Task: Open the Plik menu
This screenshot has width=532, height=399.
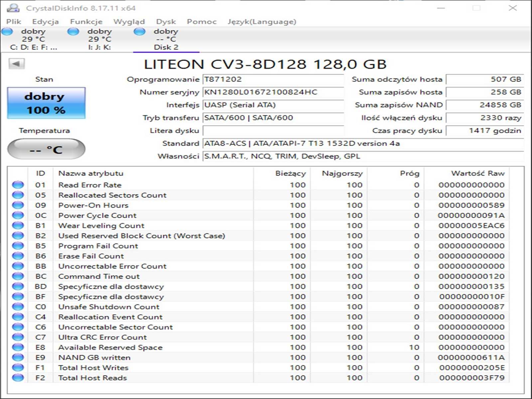Action: pos(14,22)
